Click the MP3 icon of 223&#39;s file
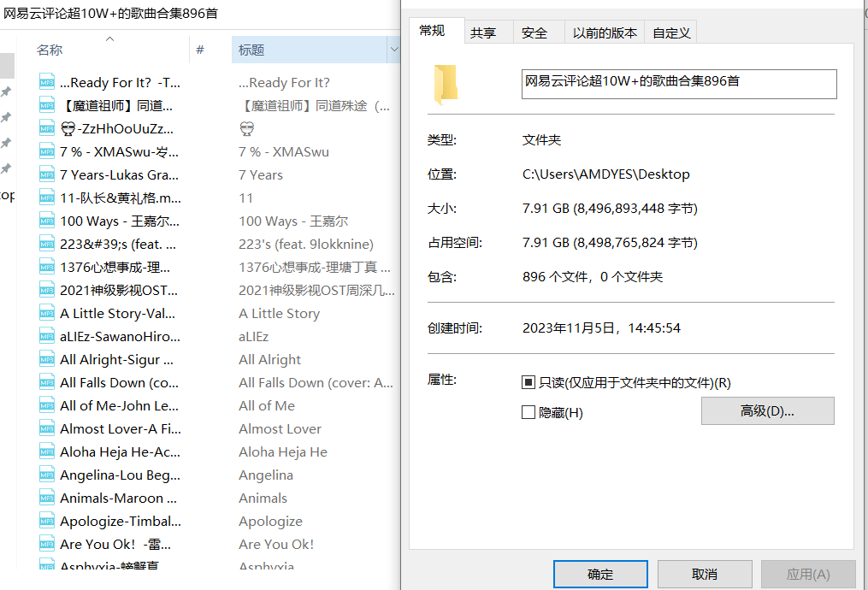868x590 pixels. click(47, 244)
